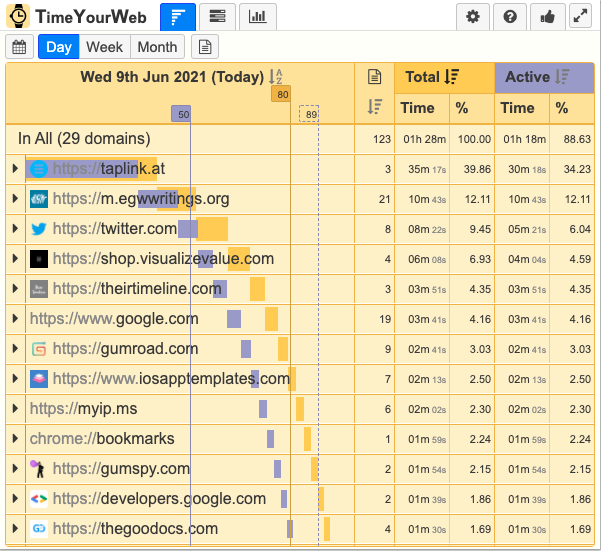Open the bar chart statistics view
Viewport: 601px width, 551px height.
[x=257, y=17]
